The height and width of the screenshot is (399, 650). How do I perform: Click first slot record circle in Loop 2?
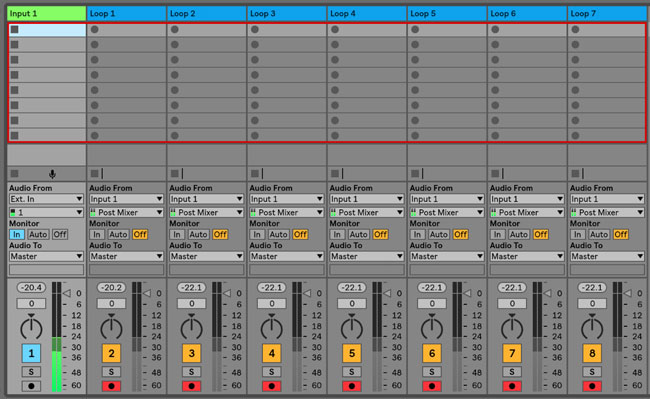[x=175, y=29]
